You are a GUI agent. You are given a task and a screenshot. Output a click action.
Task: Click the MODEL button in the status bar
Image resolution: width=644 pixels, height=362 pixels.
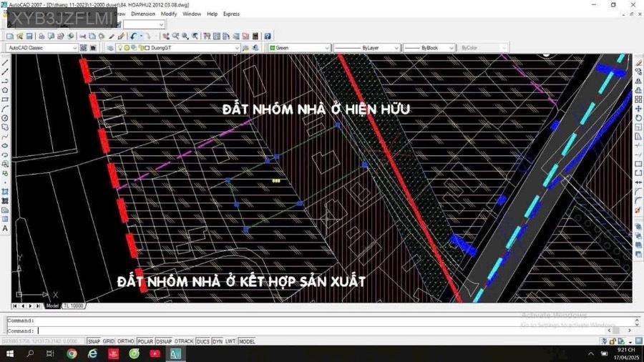pyautogui.click(x=247, y=341)
